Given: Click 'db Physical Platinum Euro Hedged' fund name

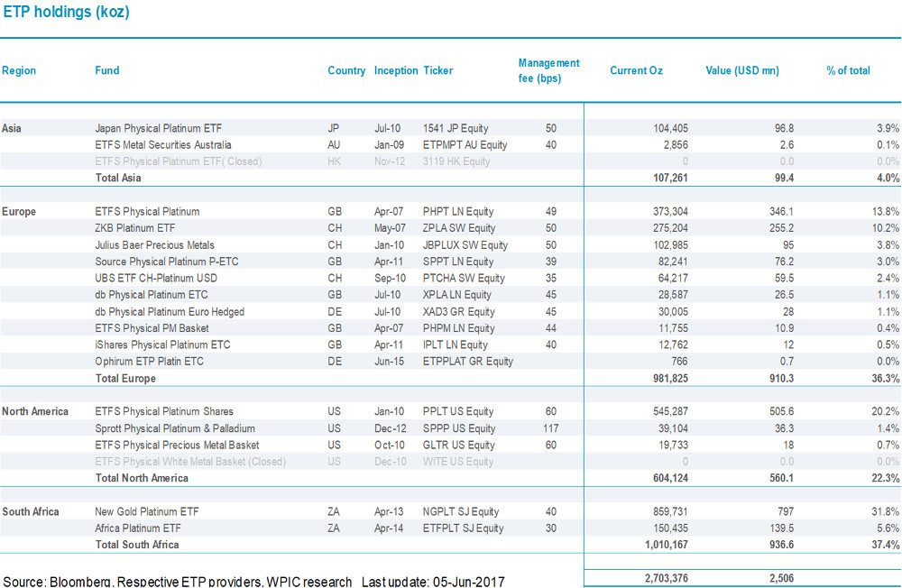Looking at the screenshot, I should pos(170,312).
